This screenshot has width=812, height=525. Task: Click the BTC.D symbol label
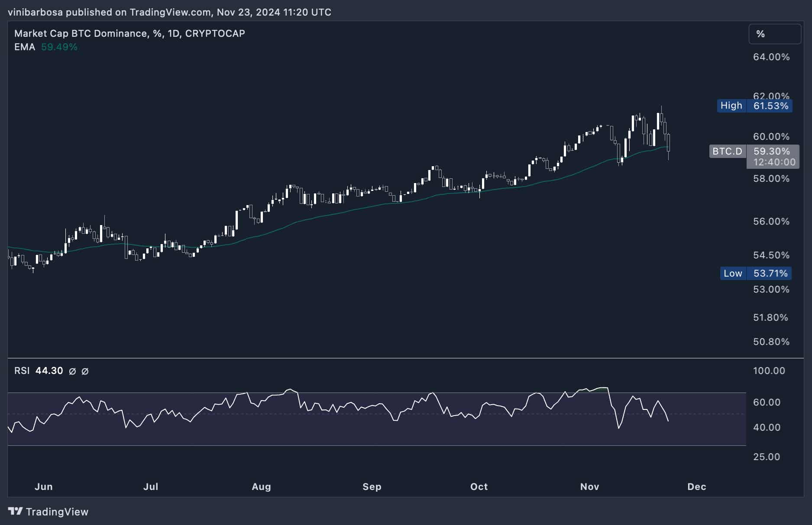pos(728,151)
